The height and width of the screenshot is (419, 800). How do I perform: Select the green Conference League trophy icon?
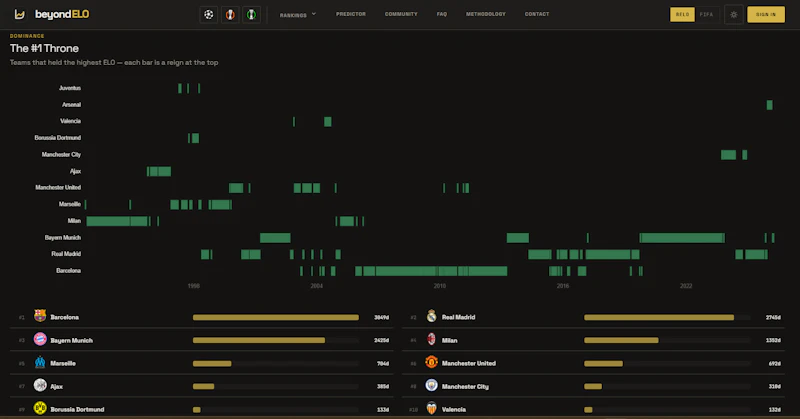tap(251, 14)
